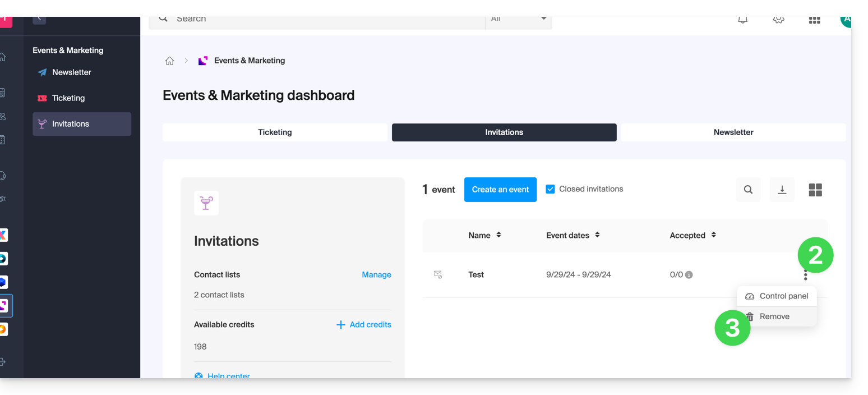
Task: Open the apps grid icon in header
Action: (814, 20)
